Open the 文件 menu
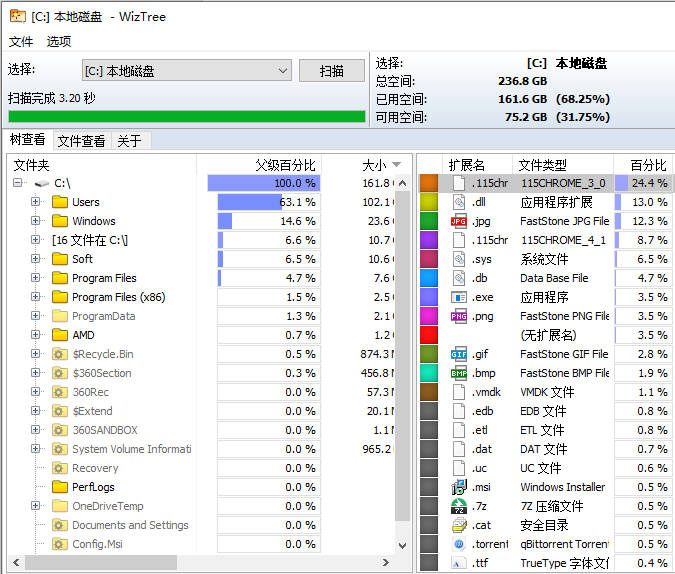The image size is (675, 574). tap(21, 41)
